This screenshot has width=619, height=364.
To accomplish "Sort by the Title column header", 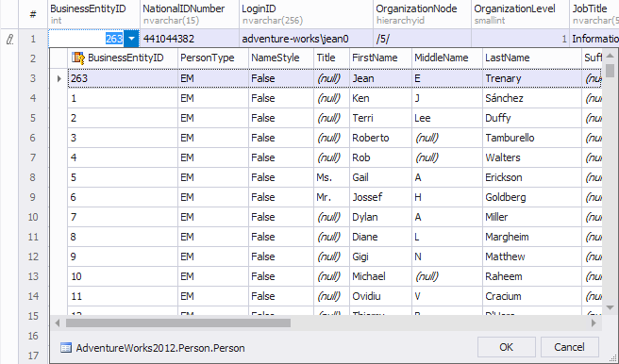I will (331, 58).
